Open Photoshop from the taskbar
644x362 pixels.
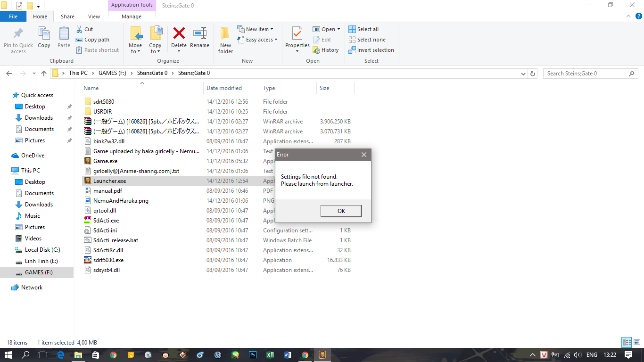click(252, 355)
